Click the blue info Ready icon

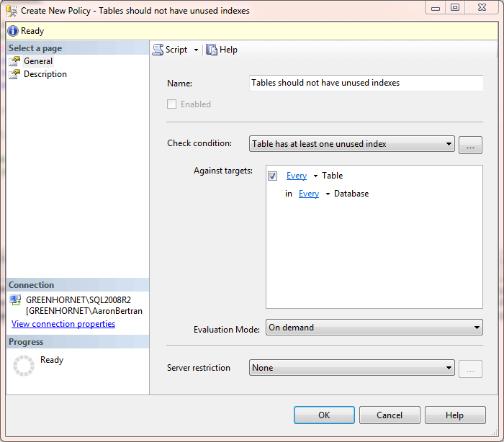pos(13,31)
